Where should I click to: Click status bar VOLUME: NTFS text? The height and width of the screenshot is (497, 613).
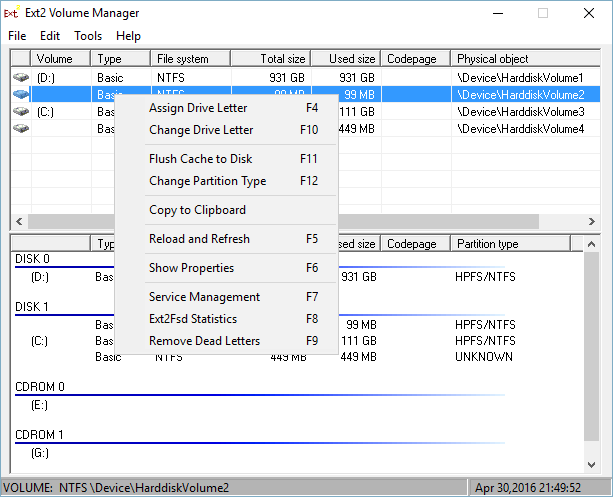[x=116, y=488]
